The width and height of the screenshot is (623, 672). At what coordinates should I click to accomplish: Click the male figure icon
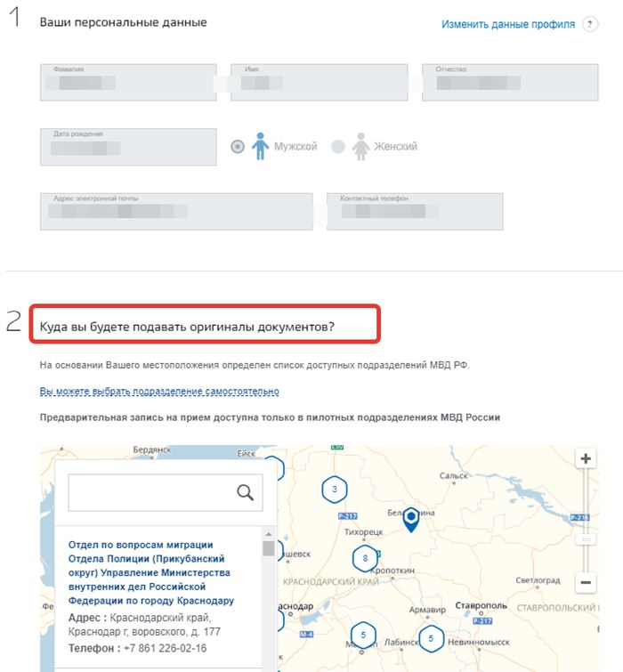click(x=260, y=146)
